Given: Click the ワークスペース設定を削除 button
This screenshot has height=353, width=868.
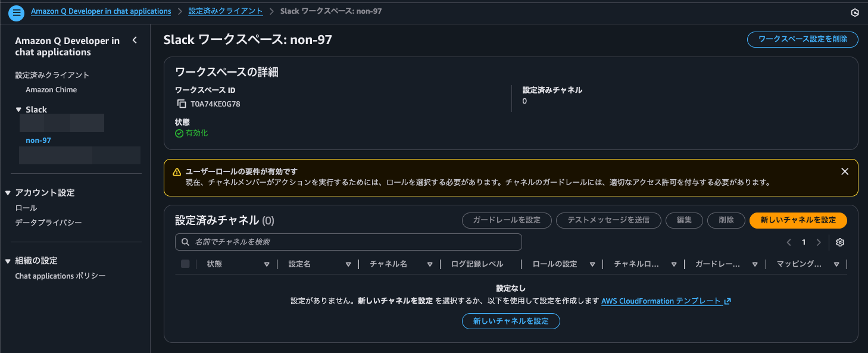Looking at the screenshot, I should pyautogui.click(x=803, y=39).
